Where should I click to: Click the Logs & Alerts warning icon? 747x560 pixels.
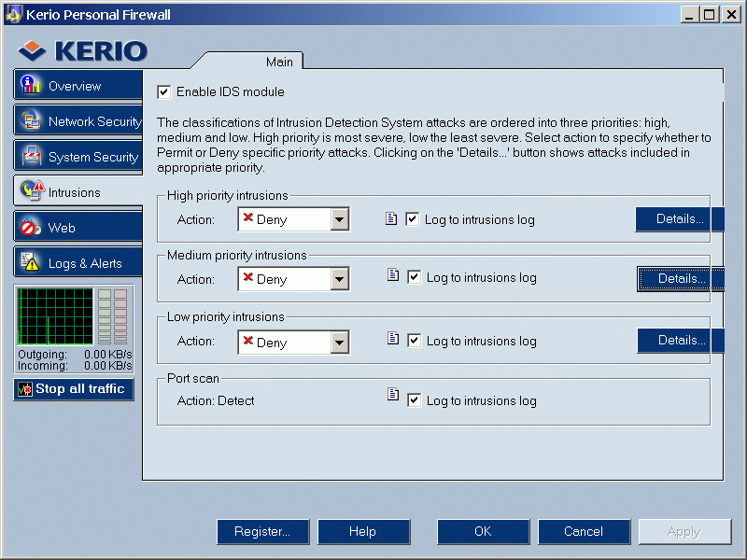30,262
